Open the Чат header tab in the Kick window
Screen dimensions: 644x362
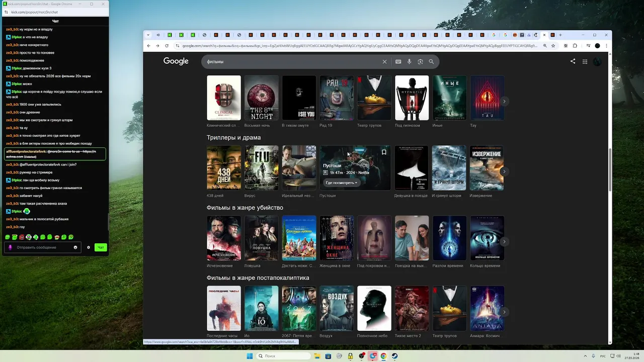55,21
